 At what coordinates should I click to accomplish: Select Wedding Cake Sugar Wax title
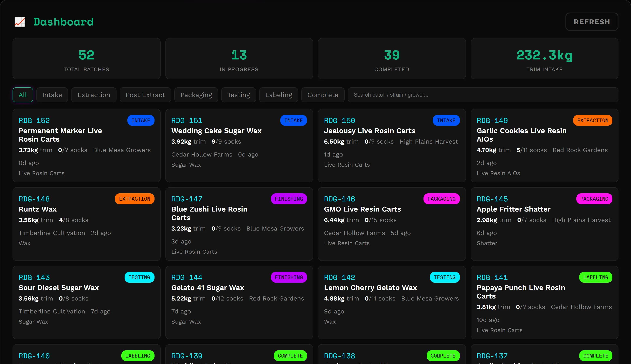[x=216, y=131]
